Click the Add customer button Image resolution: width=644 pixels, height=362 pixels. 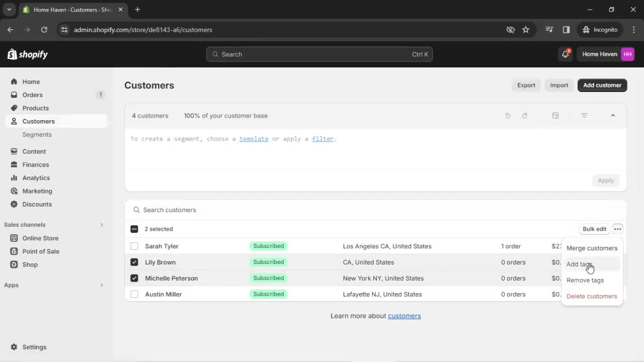pos(602,85)
